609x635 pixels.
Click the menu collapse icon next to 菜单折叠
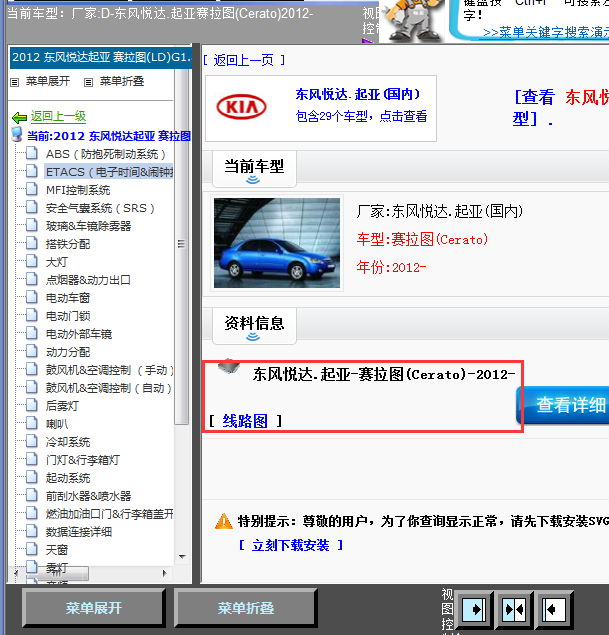coord(88,82)
